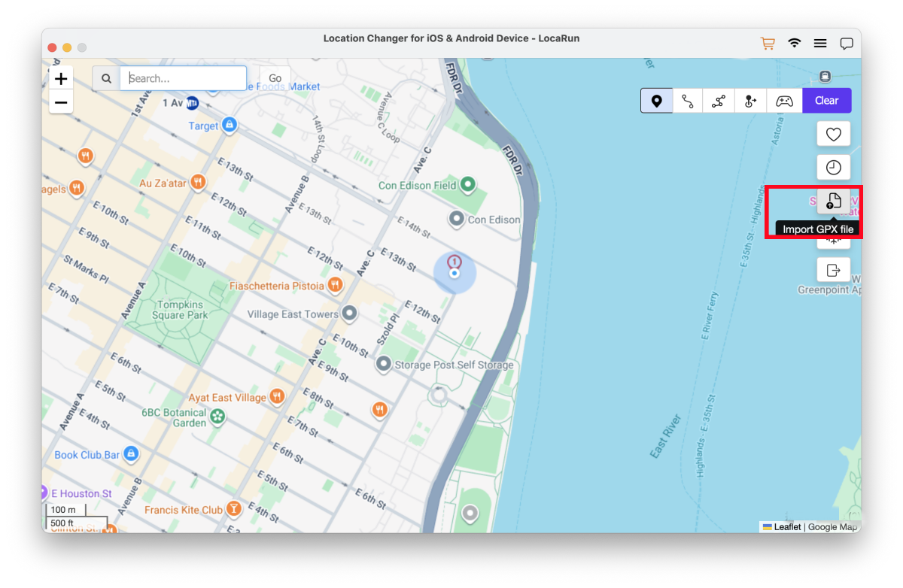Open the orange shopping cart icon
Screen dimensions: 903x588
pyautogui.click(x=768, y=44)
